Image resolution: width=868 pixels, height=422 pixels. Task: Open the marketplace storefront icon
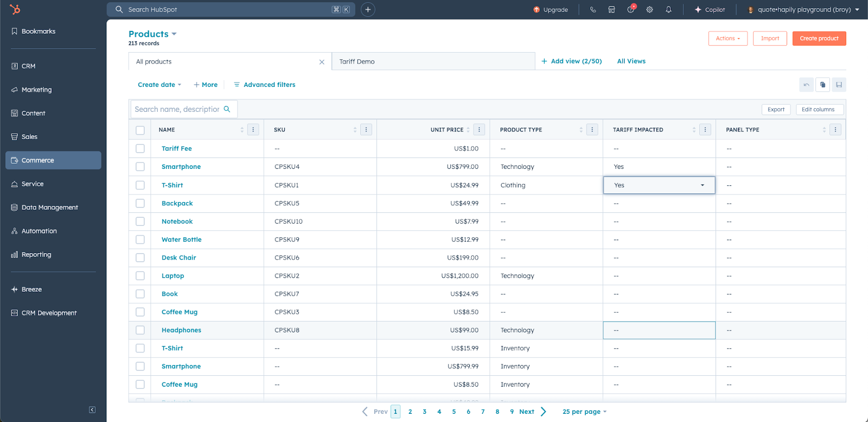tap(611, 10)
